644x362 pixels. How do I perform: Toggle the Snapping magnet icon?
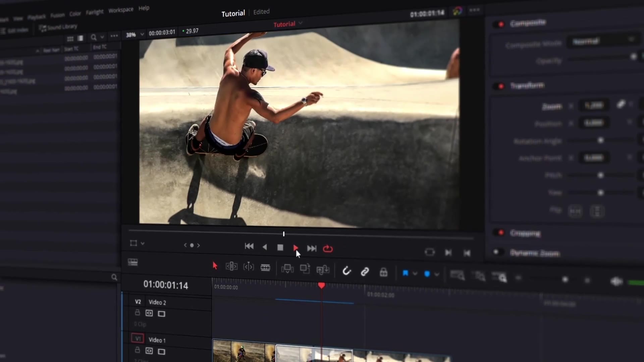(346, 270)
